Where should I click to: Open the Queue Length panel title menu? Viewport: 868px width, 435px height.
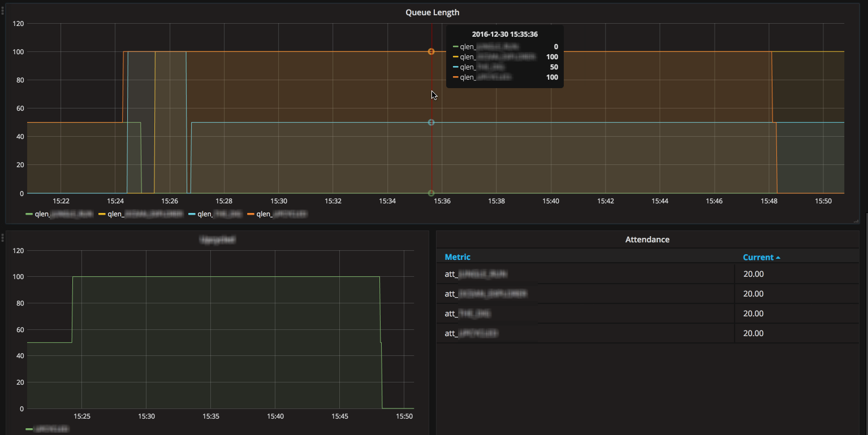coord(432,12)
